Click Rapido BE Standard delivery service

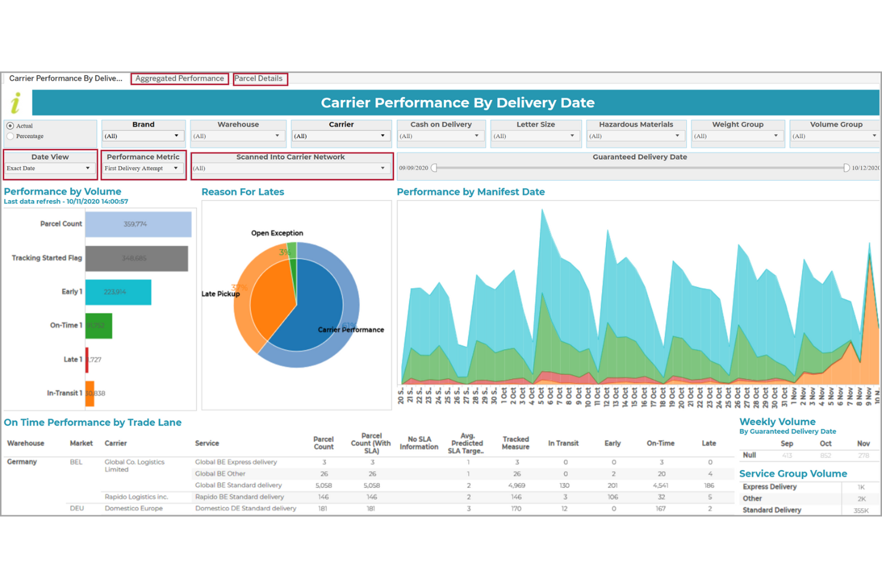point(240,497)
